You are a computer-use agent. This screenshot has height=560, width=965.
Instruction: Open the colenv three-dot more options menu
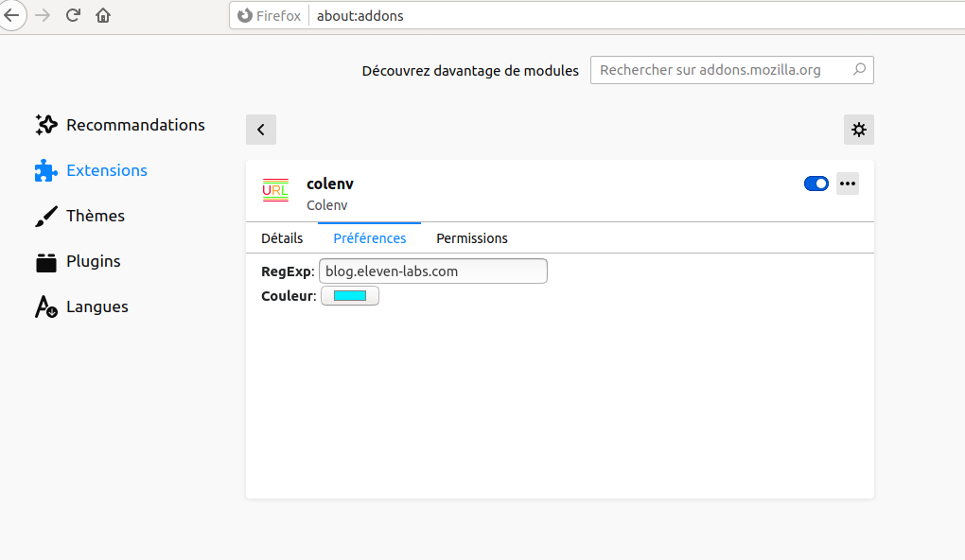pos(848,184)
